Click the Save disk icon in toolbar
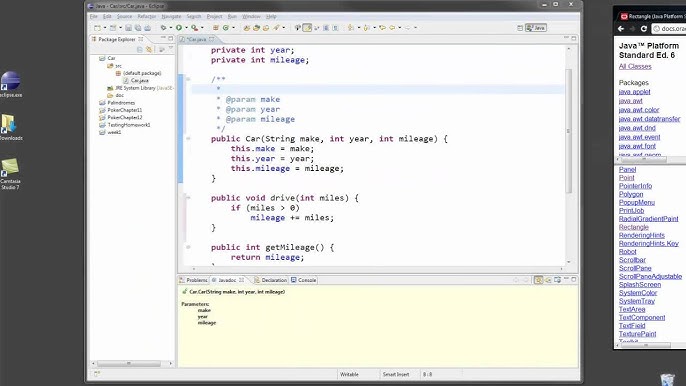The width and height of the screenshot is (686, 386). tap(128, 28)
